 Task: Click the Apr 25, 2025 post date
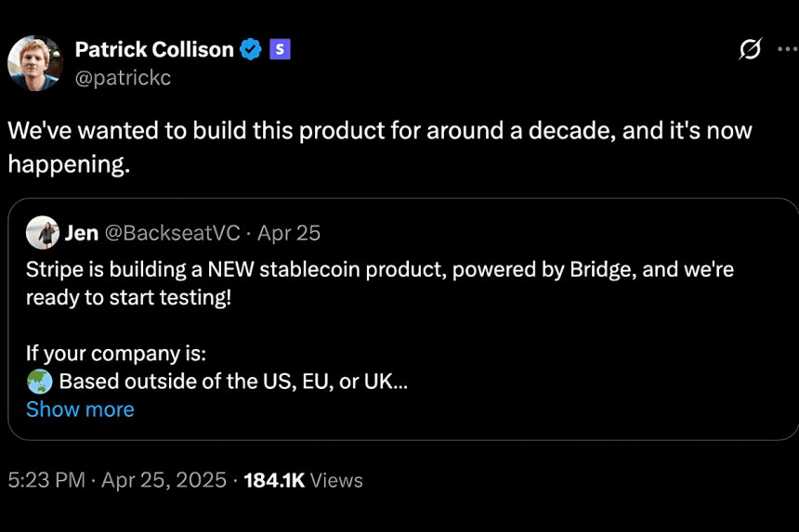click(x=164, y=480)
